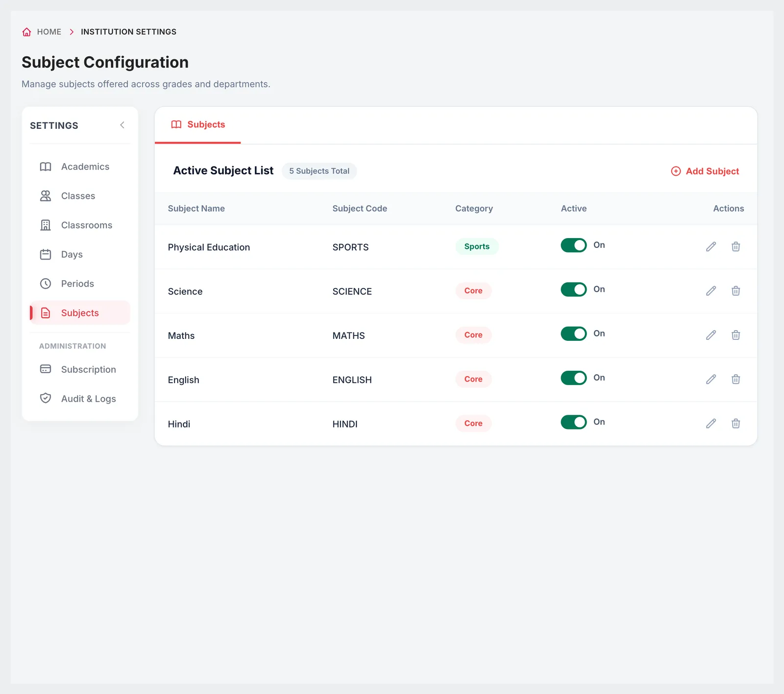Toggle Hindi subject active state
The image size is (784, 694).
pyautogui.click(x=573, y=422)
